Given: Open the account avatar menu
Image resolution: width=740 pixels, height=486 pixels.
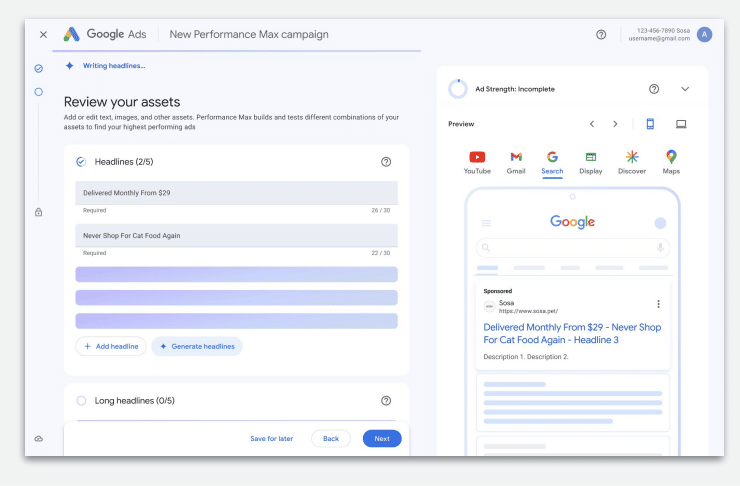Looking at the screenshot, I should coord(704,34).
